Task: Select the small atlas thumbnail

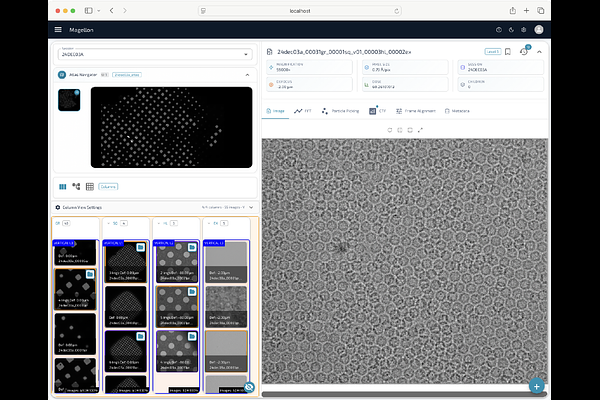Action: tap(69, 100)
